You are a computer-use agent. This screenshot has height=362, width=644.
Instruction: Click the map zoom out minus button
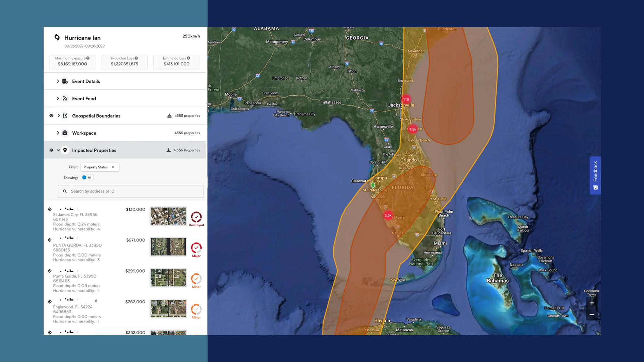[592, 315]
